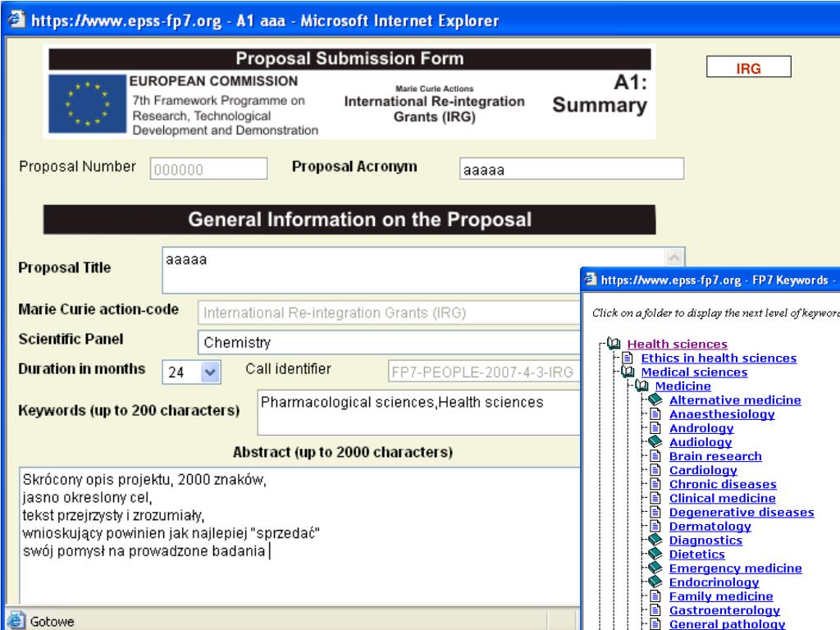Screen dimensions: 840x630
Task: Choose the Anaesthesiology keyword
Action: click(x=722, y=414)
